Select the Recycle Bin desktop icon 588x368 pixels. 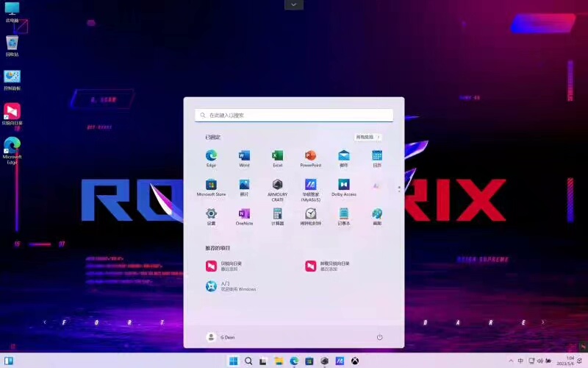12,46
